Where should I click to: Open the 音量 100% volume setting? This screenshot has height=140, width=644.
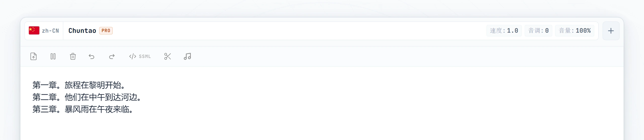click(x=575, y=31)
